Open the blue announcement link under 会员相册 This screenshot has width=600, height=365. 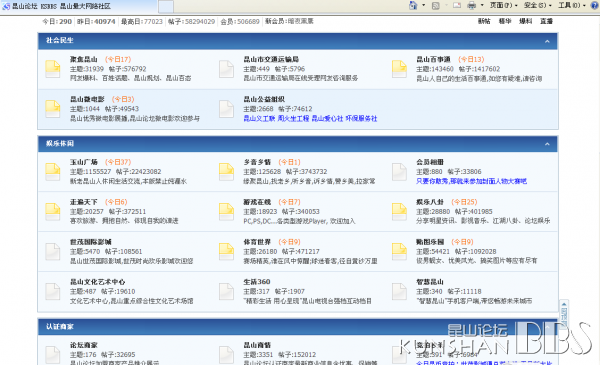[x=471, y=181]
